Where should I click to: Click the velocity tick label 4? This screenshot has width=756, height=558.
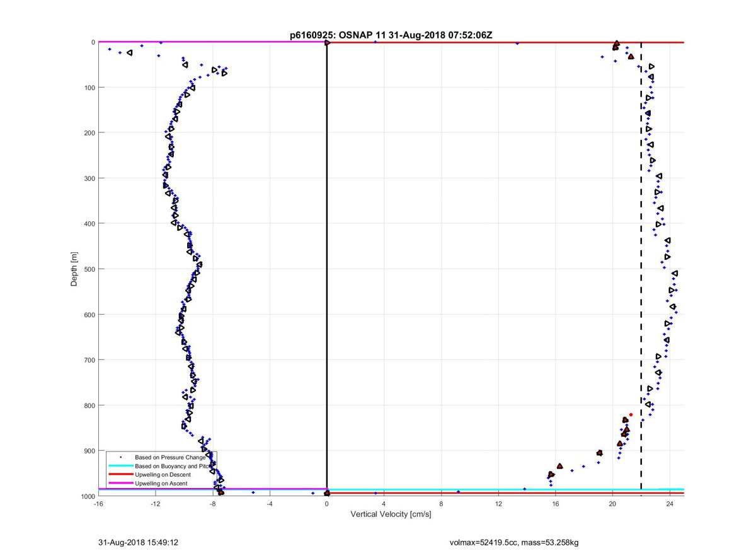coord(384,504)
